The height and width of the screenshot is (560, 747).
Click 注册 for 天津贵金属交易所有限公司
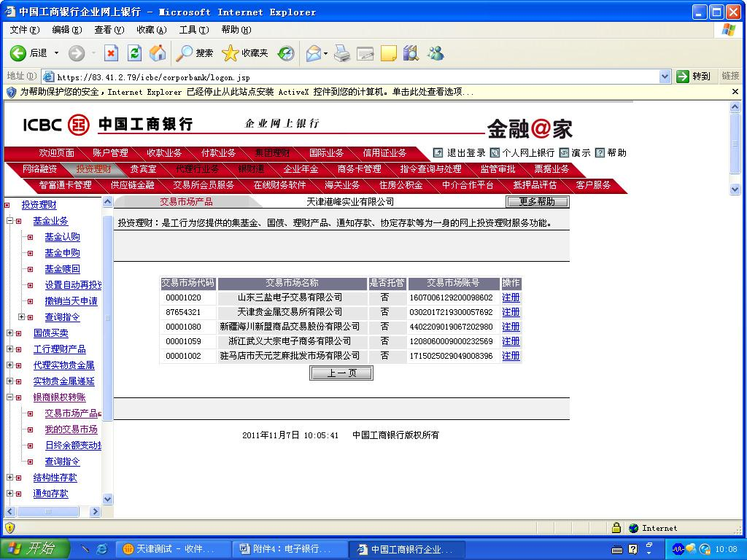click(x=511, y=312)
